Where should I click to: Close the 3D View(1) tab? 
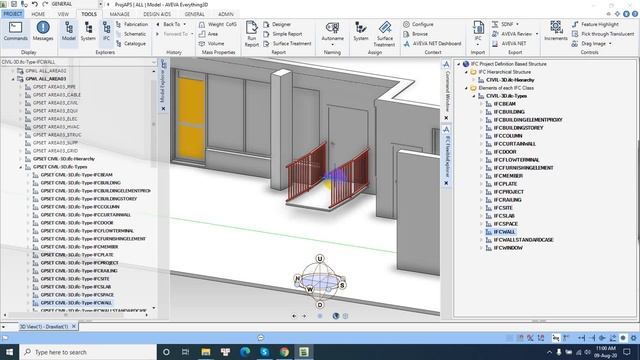[x=74, y=326]
